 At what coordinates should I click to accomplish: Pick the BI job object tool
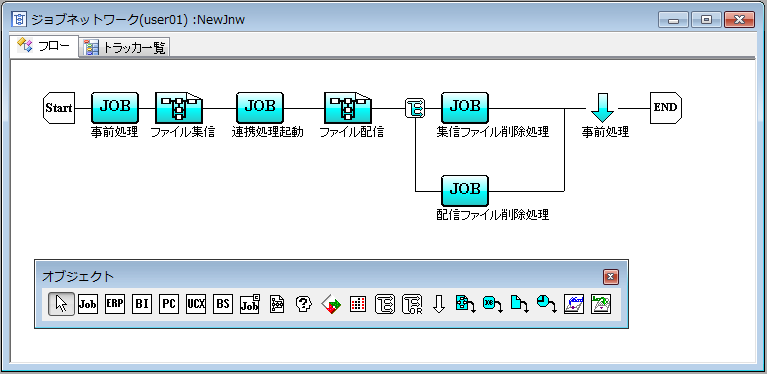pos(142,304)
